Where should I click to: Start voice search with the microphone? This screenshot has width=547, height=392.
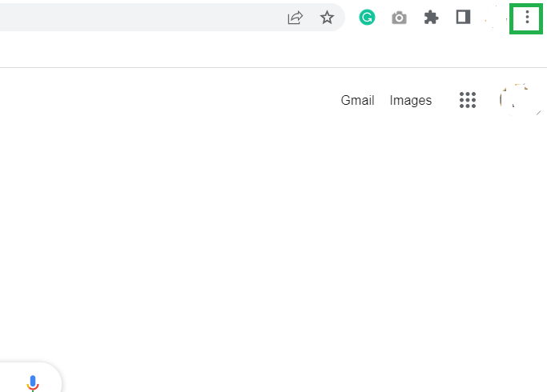[x=33, y=383]
